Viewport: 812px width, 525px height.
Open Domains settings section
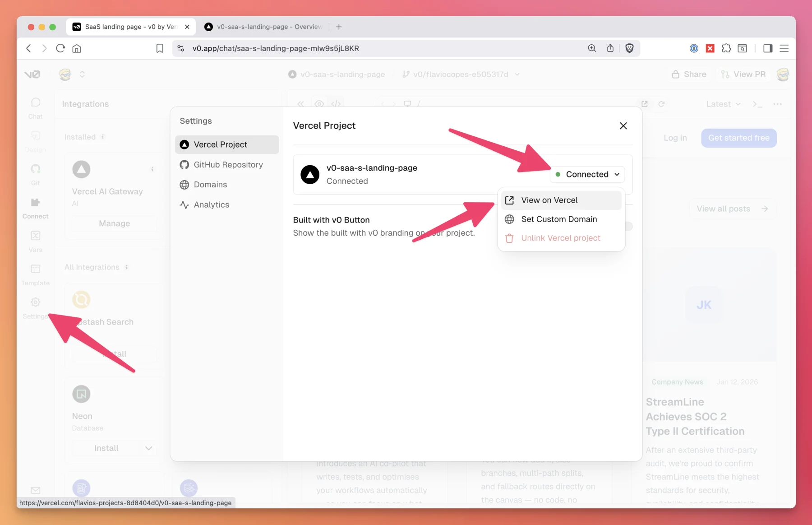pos(227,185)
